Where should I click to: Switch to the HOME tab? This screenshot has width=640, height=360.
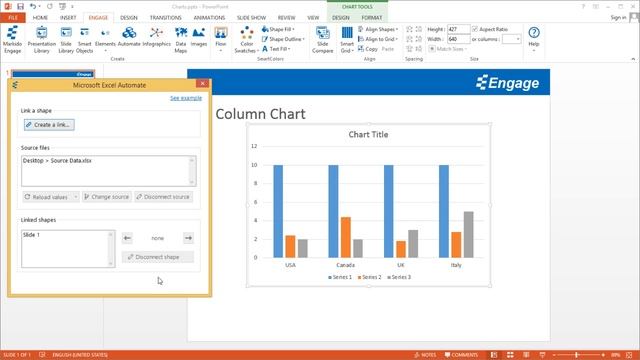click(x=40, y=18)
